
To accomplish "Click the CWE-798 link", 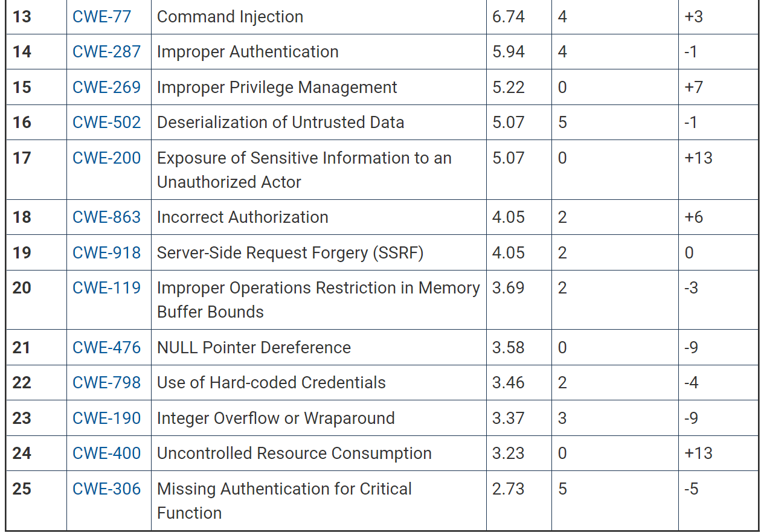I will [x=106, y=382].
